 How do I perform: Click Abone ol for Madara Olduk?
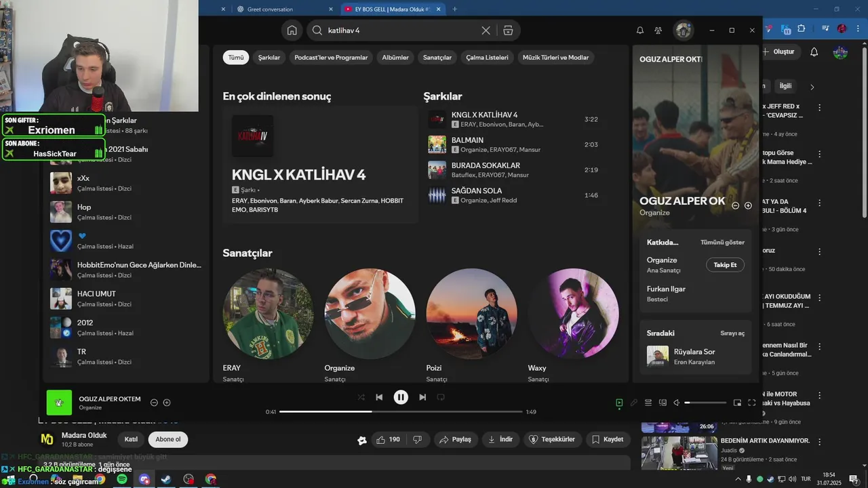pos(168,439)
